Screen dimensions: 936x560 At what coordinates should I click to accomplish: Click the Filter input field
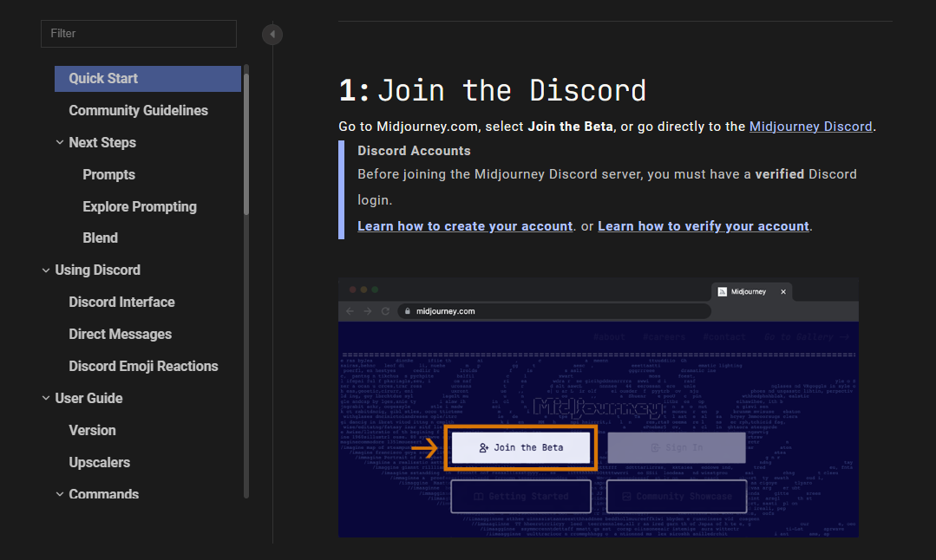pos(139,34)
